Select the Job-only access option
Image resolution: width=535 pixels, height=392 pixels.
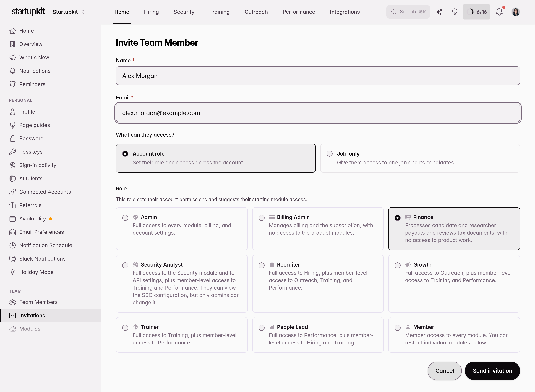click(x=420, y=158)
